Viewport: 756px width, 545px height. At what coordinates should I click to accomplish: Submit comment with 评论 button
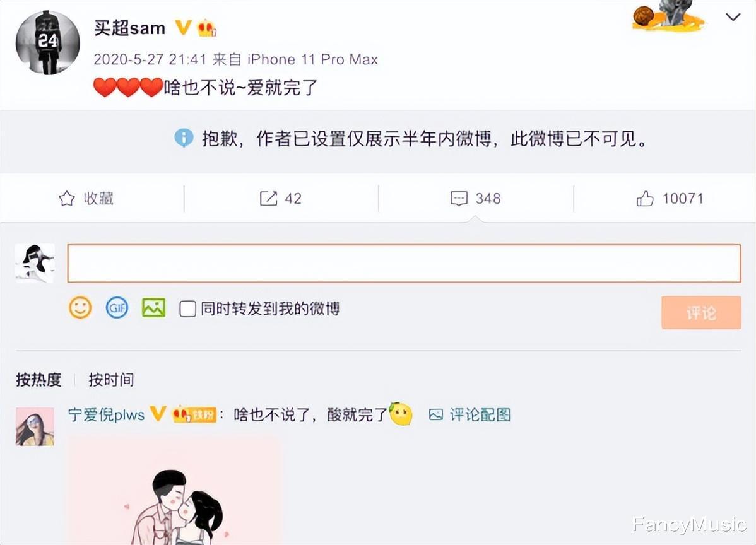coord(701,313)
